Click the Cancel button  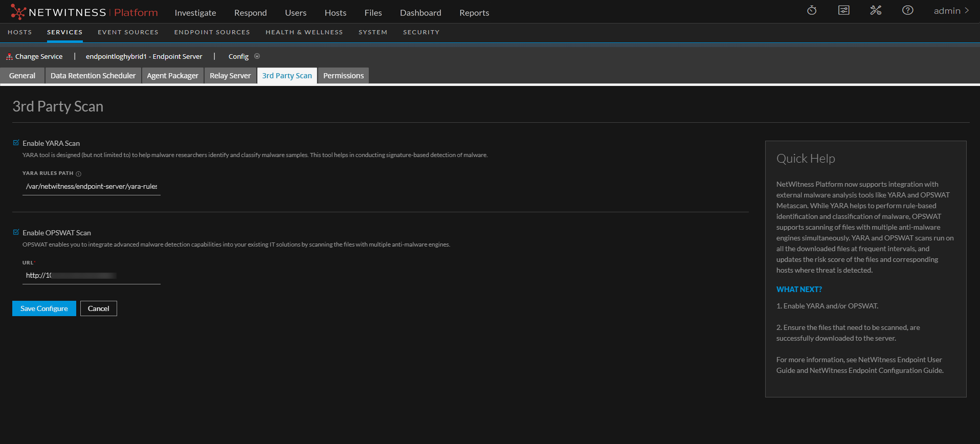pyautogui.click(x=98, y=308)
